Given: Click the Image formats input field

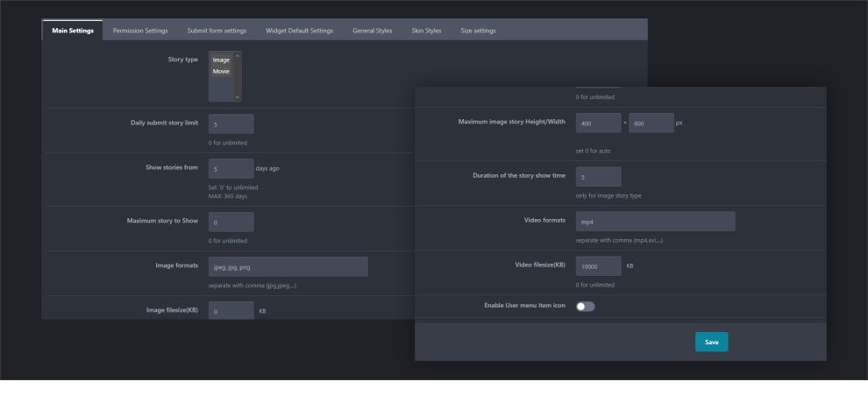Looking at the screenshot, I should 288,266.
